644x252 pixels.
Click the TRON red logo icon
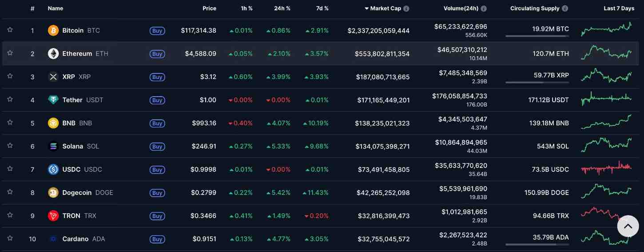click(x=53, y=216)
